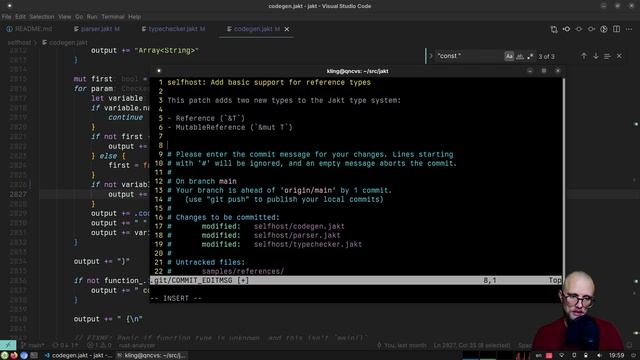Toggle Use Regular Expression in find widget
The width and height of the screenshot is (640, 360).
(530, 56)
